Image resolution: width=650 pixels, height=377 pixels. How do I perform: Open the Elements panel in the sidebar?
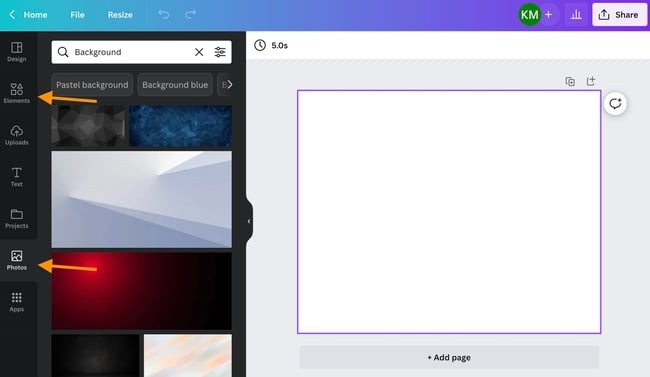pyautogui.click(x=17, y=93)
